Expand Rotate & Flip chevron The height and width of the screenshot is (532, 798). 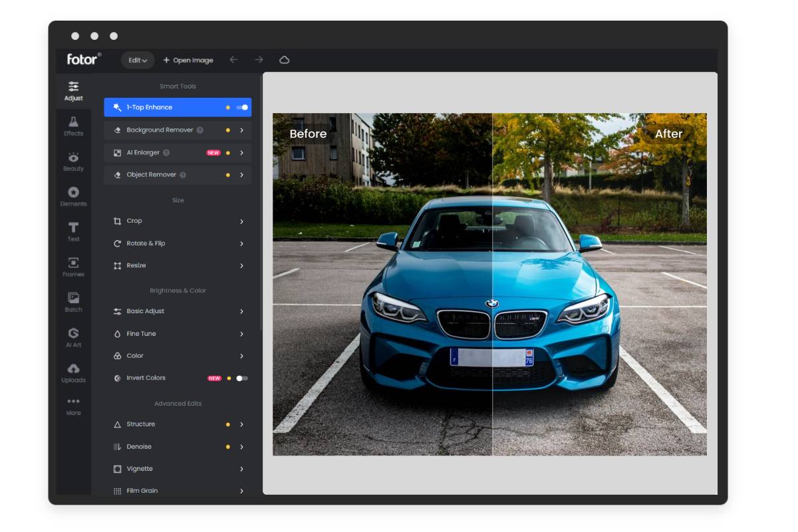(241, 243)
